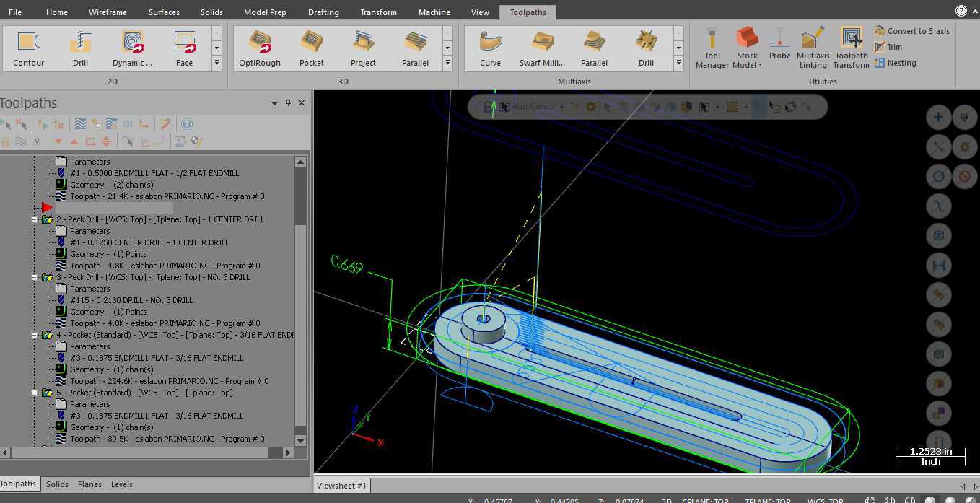
Task: Click the Help icon in Toolpaths panel
Action: tap(187, 124)
